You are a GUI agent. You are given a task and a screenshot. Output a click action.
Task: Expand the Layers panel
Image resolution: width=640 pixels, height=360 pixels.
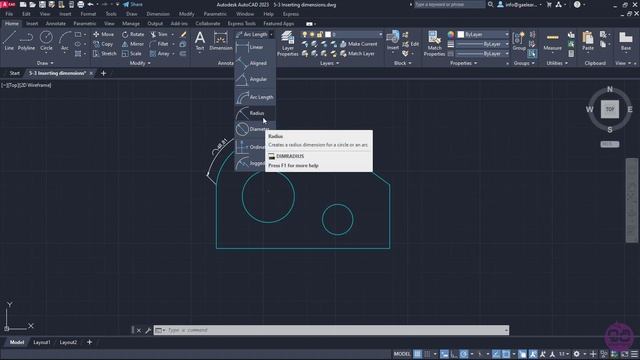(329, 63)
